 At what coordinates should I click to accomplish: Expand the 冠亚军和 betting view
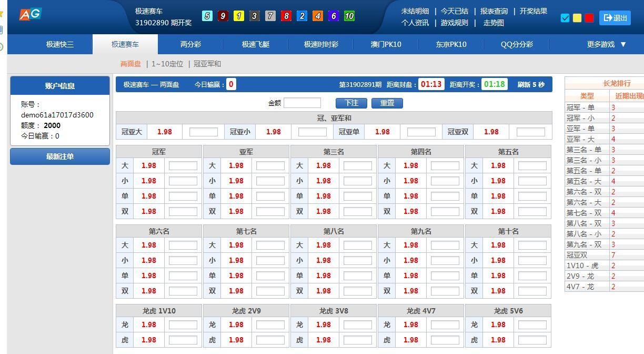coord(207,64)
